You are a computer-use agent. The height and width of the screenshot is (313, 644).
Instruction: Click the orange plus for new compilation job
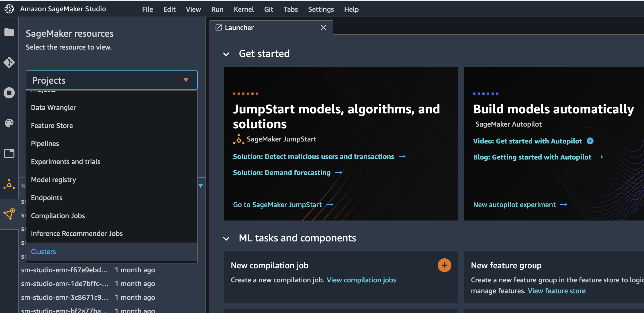[x=444, y=265]
